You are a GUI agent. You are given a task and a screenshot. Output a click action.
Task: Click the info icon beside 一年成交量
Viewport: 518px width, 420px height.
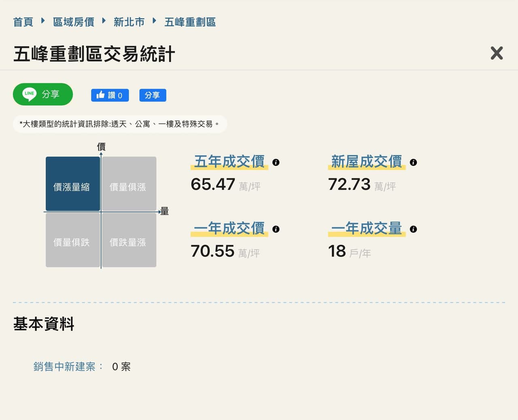(413, 229)
